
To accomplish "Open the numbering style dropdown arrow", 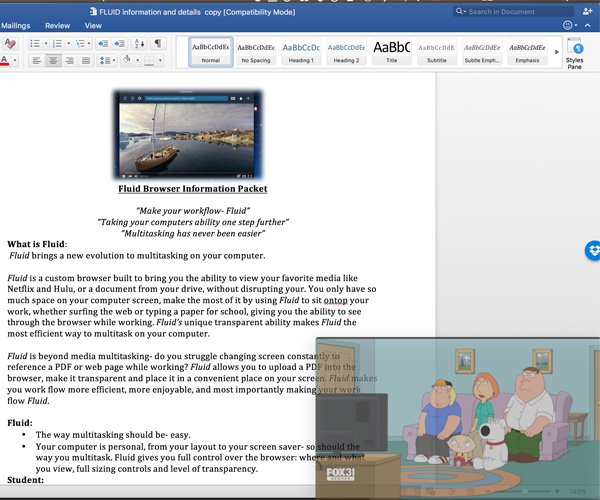I will (68, 43).
